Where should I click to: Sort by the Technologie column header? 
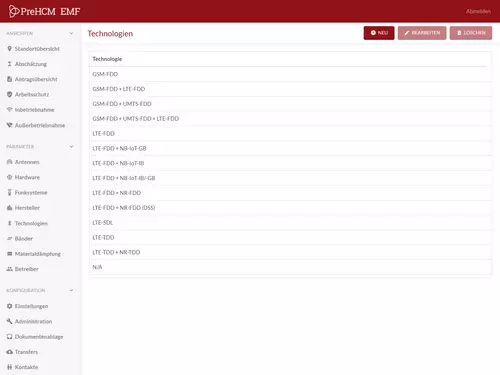click(x=107, y=59)
